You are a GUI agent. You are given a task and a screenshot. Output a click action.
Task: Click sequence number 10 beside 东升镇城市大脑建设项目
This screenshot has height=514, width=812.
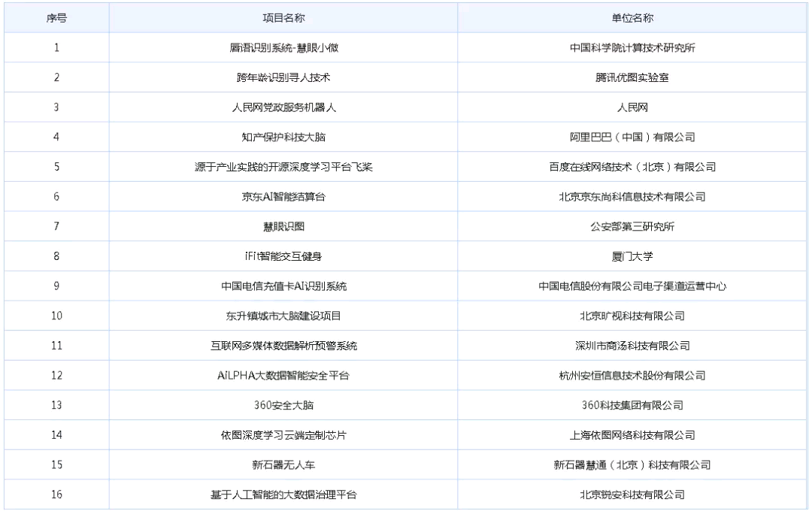coord(56,316)
